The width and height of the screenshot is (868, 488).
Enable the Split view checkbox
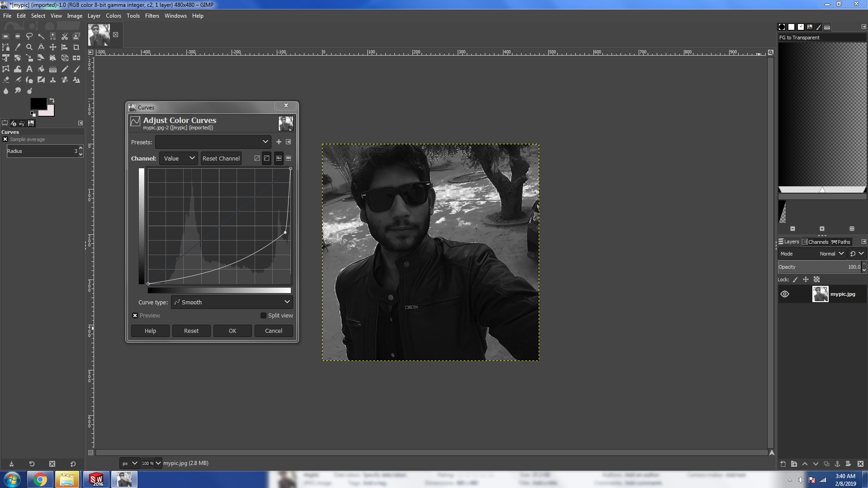pos(263,316)
